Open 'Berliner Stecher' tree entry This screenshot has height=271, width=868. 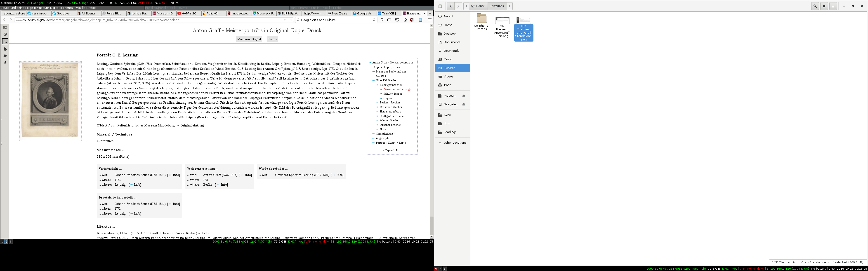(x=390, y=103)
